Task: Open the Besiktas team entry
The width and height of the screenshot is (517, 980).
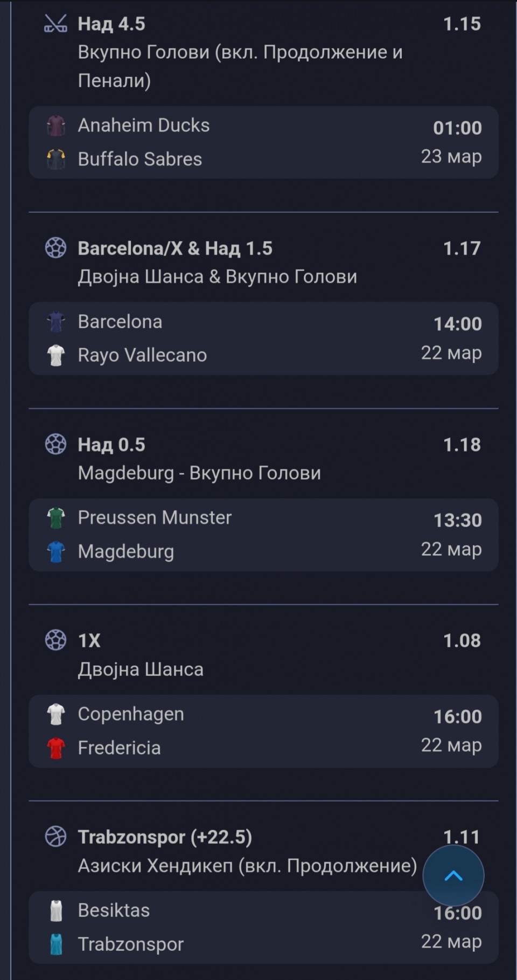Action: coord(114,910)
